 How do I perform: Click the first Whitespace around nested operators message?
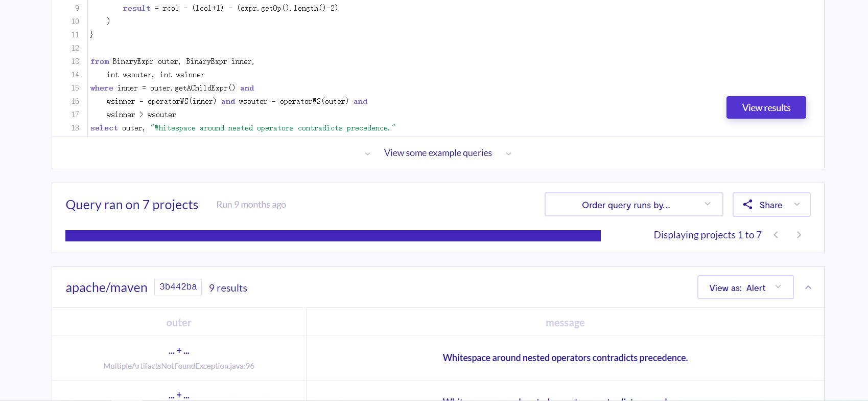(x=565, y=358)
